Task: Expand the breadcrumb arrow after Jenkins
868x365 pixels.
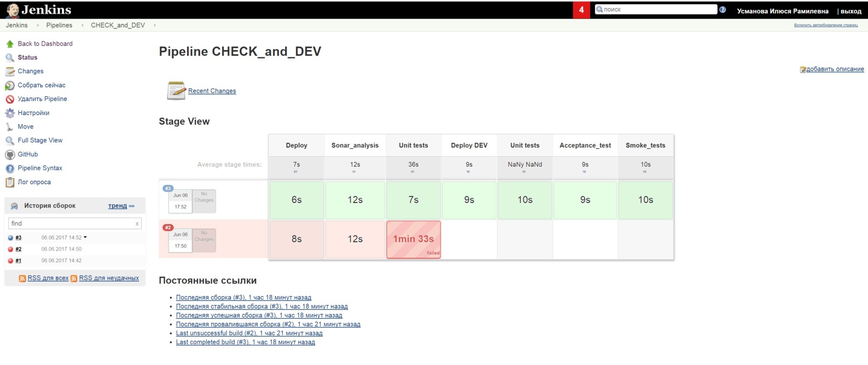Action: tap(38, 25)
